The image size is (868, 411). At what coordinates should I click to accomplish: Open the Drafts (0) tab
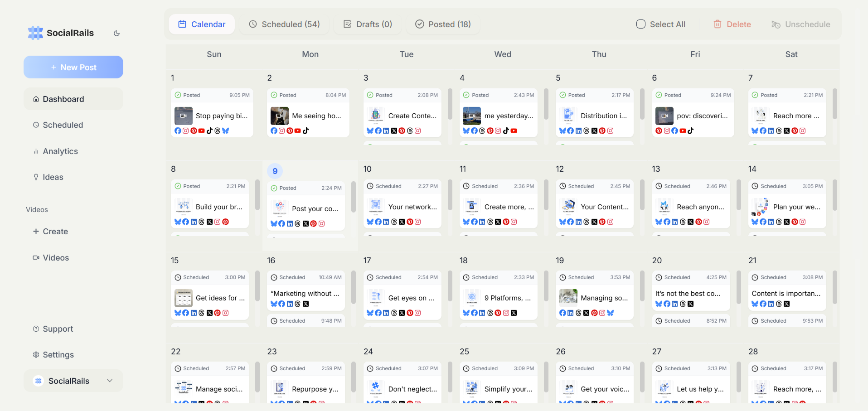368,24
